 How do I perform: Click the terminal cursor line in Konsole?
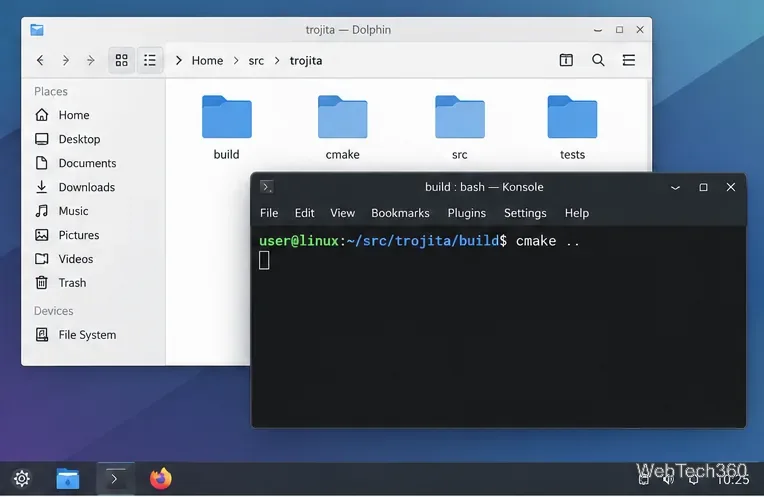coord(264,260)
